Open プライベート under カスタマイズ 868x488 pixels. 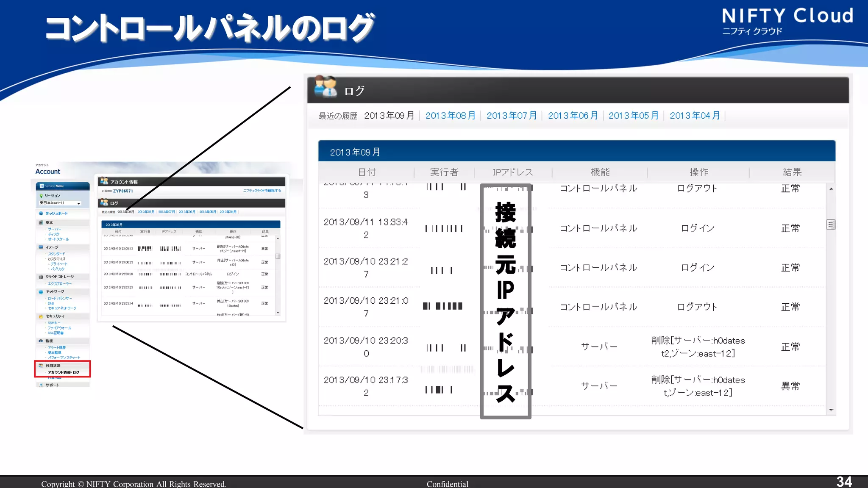click(59, 264)
